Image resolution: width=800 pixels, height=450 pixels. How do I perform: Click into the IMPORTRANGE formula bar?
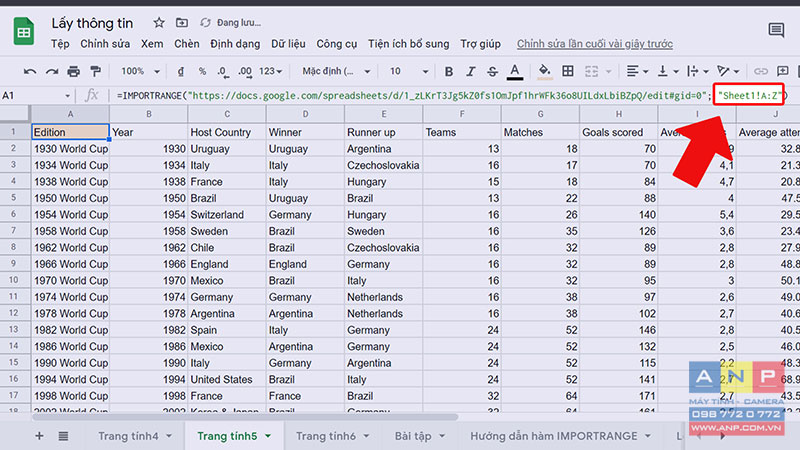452,95
